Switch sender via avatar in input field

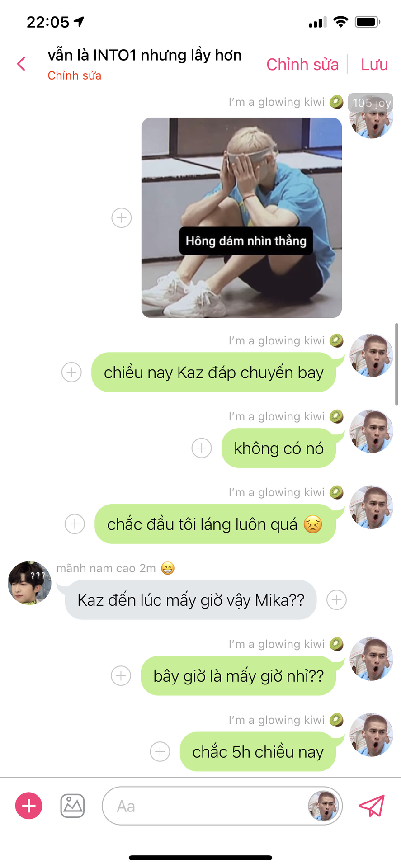point(323,806)
